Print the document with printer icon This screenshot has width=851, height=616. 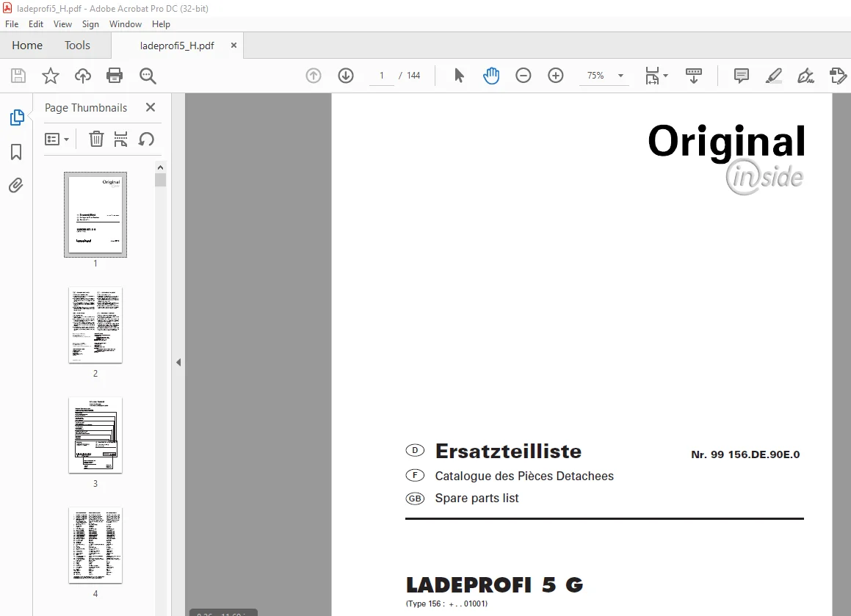(x=115, y=76)
